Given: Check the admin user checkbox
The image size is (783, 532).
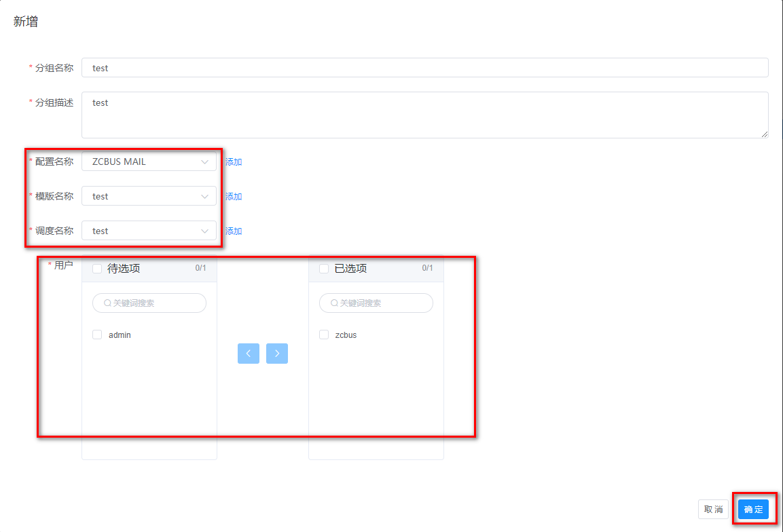Looking at the screenshot, I should click(97, 335).
